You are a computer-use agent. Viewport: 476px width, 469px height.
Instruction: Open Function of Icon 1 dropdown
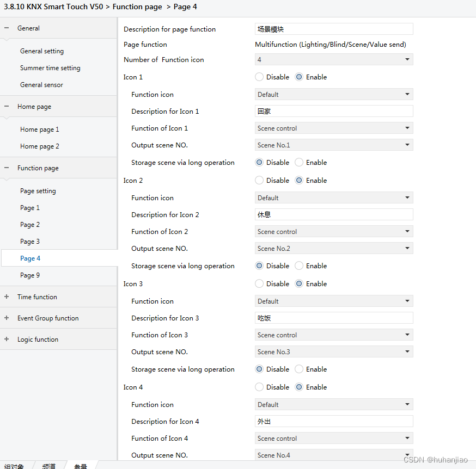coord(334,128)
